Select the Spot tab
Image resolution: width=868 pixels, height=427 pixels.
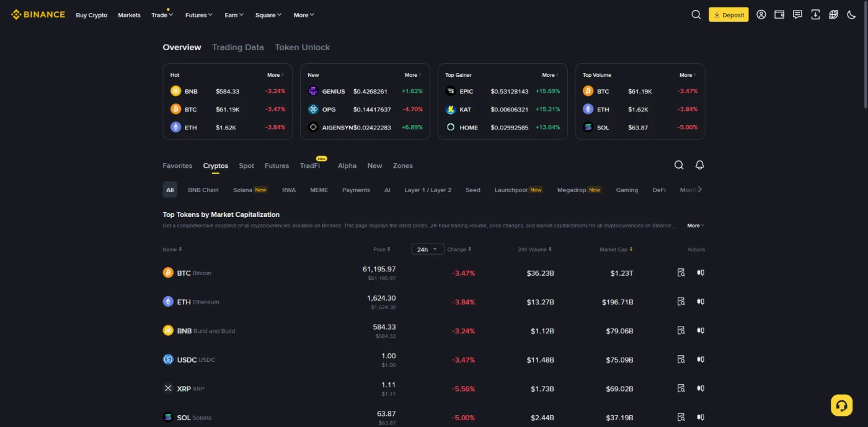point(247,165)
